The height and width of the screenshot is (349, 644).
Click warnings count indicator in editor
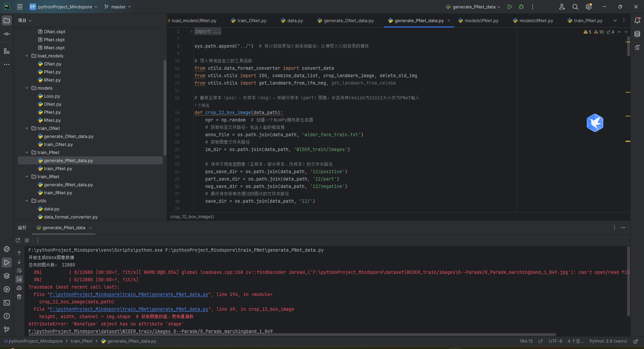pos(587,32)
